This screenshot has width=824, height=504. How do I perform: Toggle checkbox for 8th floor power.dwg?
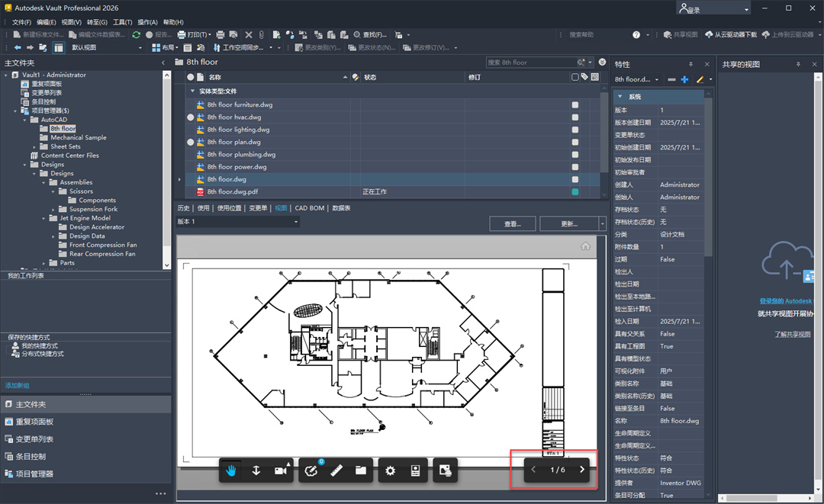click(x=575, y=167)
